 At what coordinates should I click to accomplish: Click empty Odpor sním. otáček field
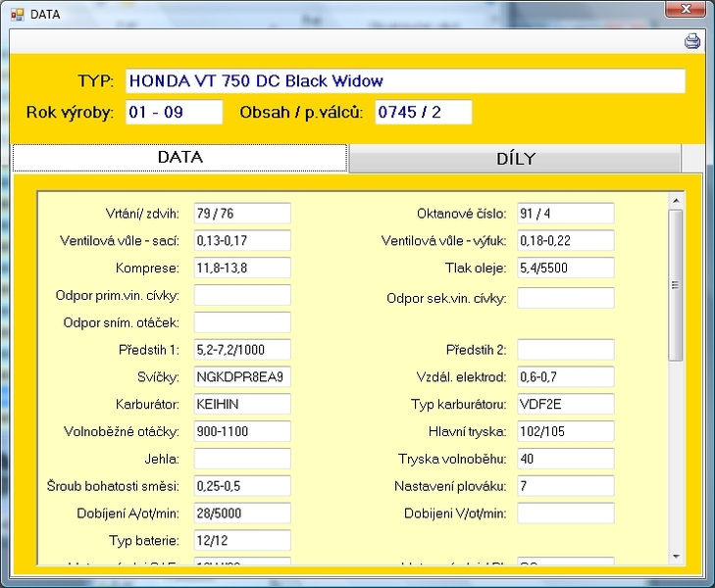click(242, 322)
